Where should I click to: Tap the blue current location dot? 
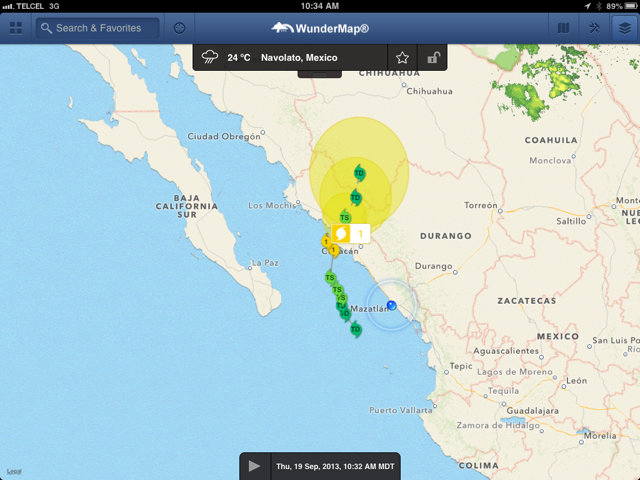(x=391, y=305)
